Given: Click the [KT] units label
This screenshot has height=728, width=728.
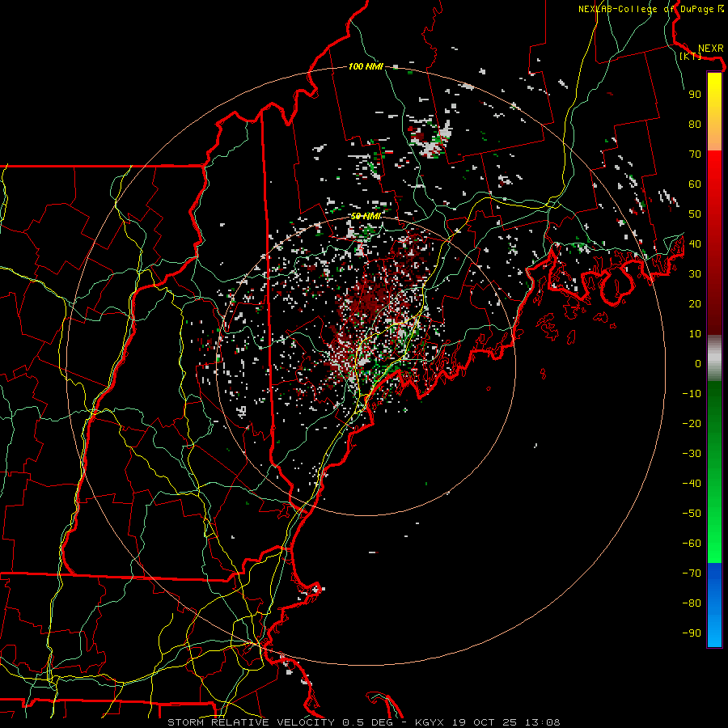Looking at the screenshot, I should coord(690,56).
